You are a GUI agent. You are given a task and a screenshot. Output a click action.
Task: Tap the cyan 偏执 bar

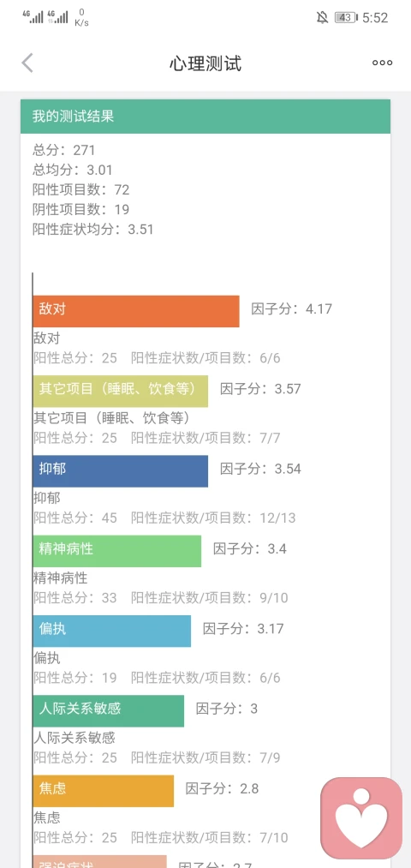pos(111,631)
